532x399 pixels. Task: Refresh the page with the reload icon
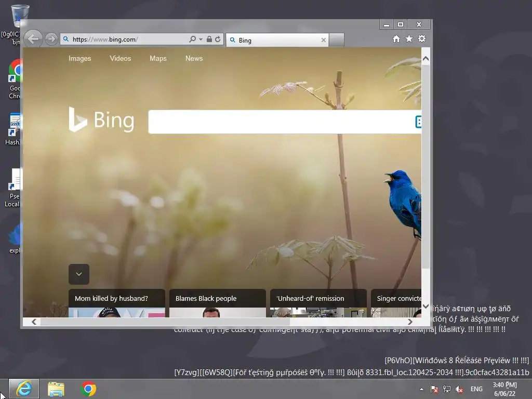point(218,39)
